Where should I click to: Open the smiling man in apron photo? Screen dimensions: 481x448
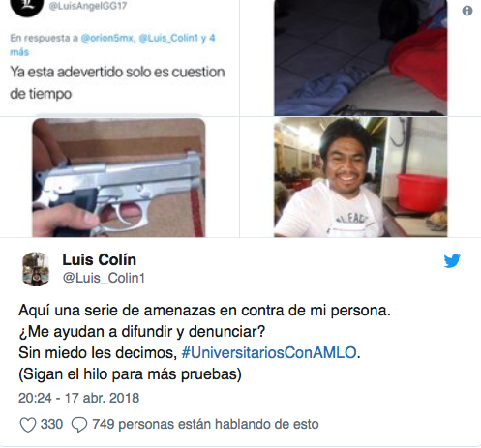361,177
